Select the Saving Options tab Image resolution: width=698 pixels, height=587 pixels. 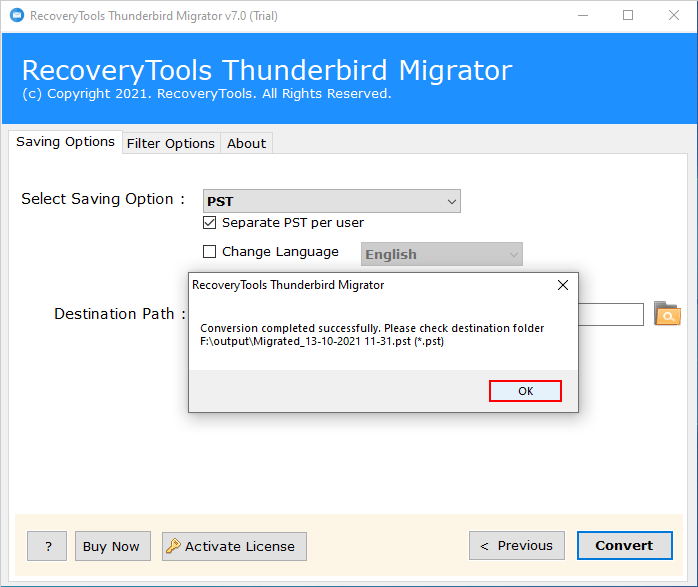pos(65,142)
